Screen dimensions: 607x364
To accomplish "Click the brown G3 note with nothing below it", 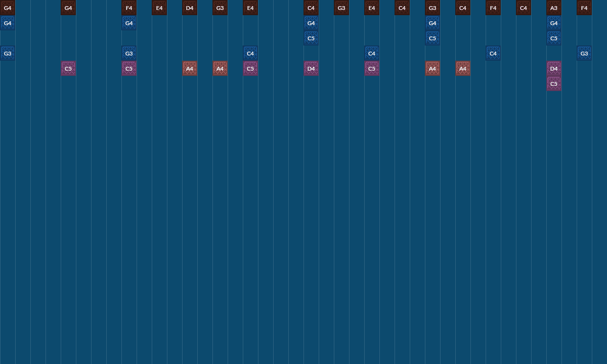I will pos(341,8).
